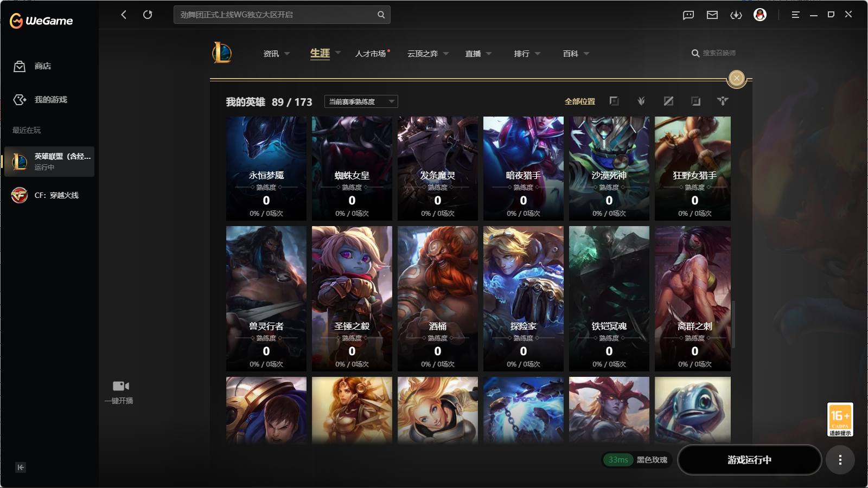The width and height of the screenshot is (868, 488).
Task: Select the 全部位置 filter
Action: (x=580, y=101)
